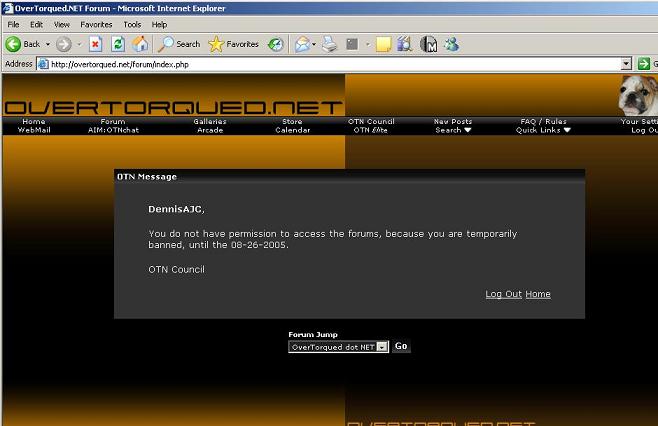Viewport: 658px width, 426px height.
Task: Open the History clock icon
Action: click(276, 44)
